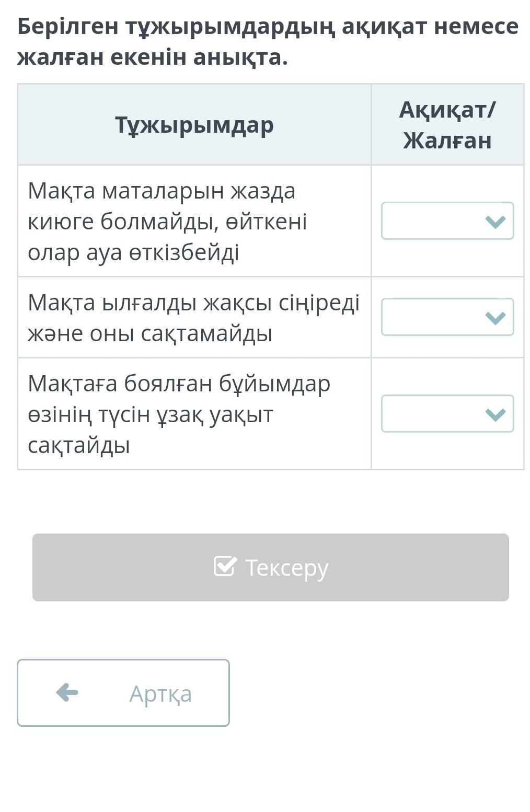Click the 'Тұжырымдар' column header
Image resolution: width=530 pixels, height=812 pixels.
[x=194, y=125]
